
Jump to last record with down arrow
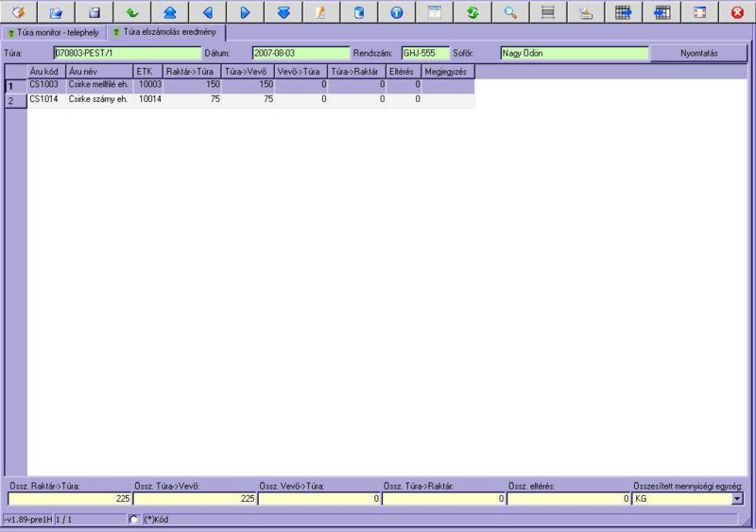[x=283, y=12]
